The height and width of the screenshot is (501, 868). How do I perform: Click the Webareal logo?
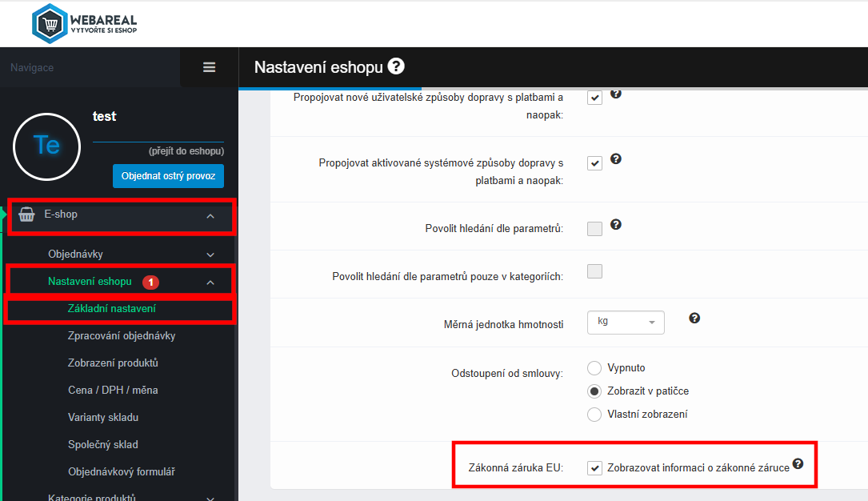(x=84, y=24)
